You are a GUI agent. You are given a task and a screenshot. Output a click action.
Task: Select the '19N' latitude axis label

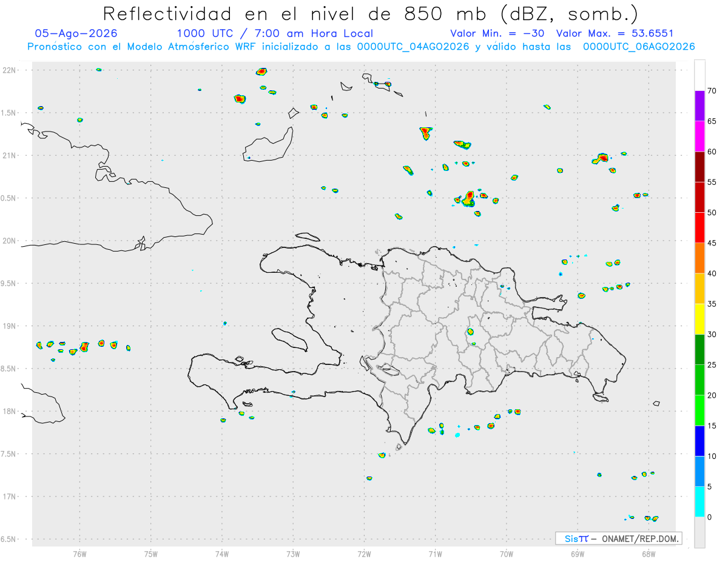[10, 326]
